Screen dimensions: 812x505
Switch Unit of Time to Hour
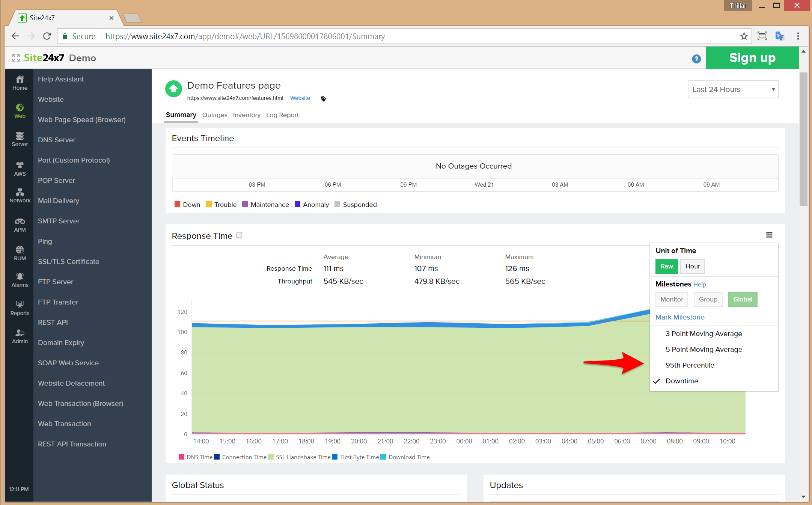pyautogui.click(x=692, y=266)
